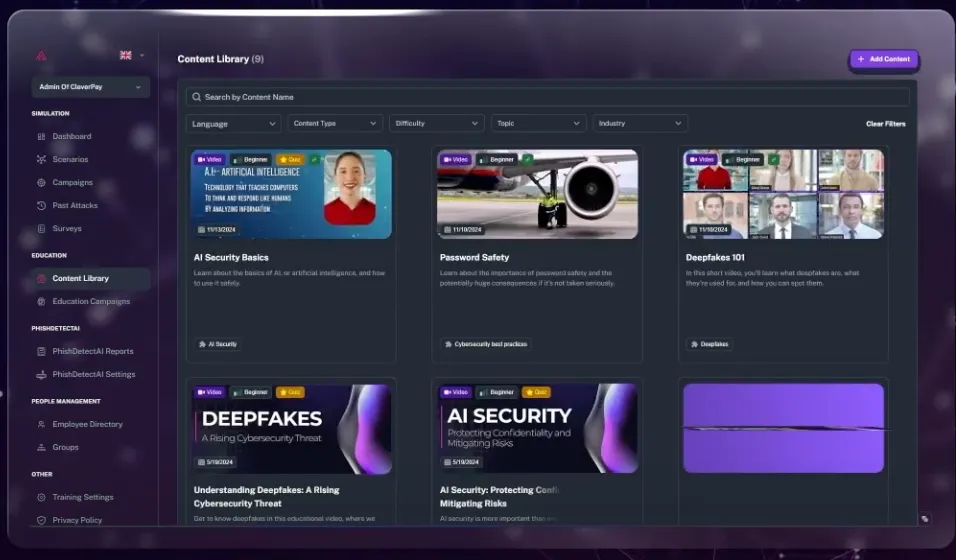956x560 pixels.
Task: Click the green edit badge on Password Safety
Action: (x=528, y=159)
